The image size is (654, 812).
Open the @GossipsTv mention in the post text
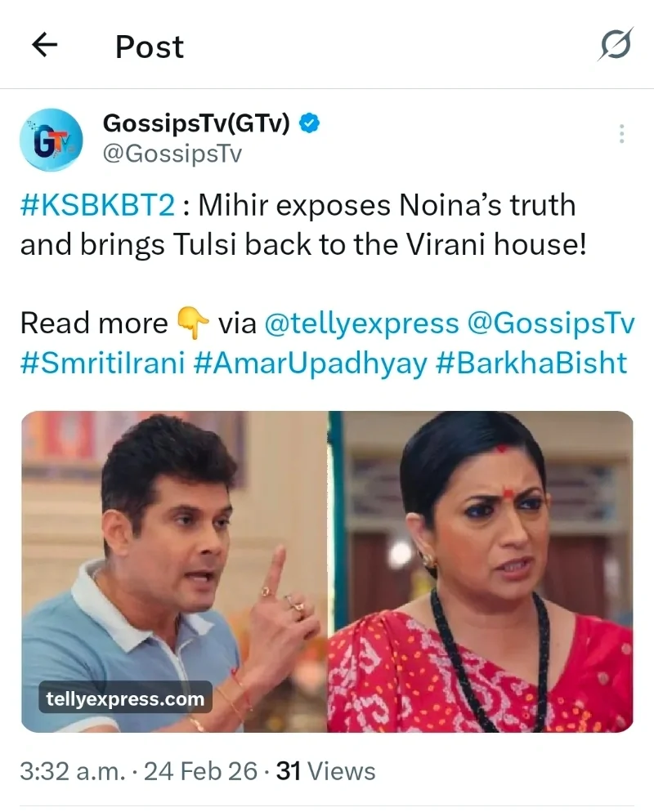pyautogui.click(x=551, y=323)
